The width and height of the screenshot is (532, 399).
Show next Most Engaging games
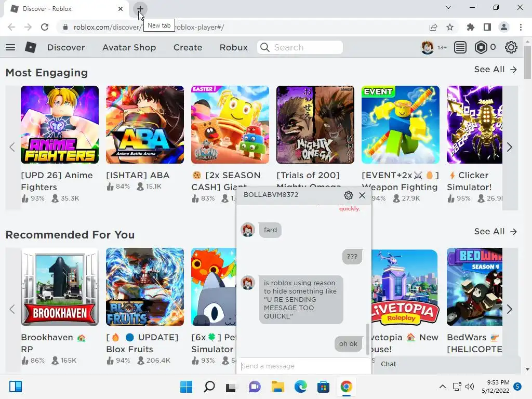click(509, 147)
